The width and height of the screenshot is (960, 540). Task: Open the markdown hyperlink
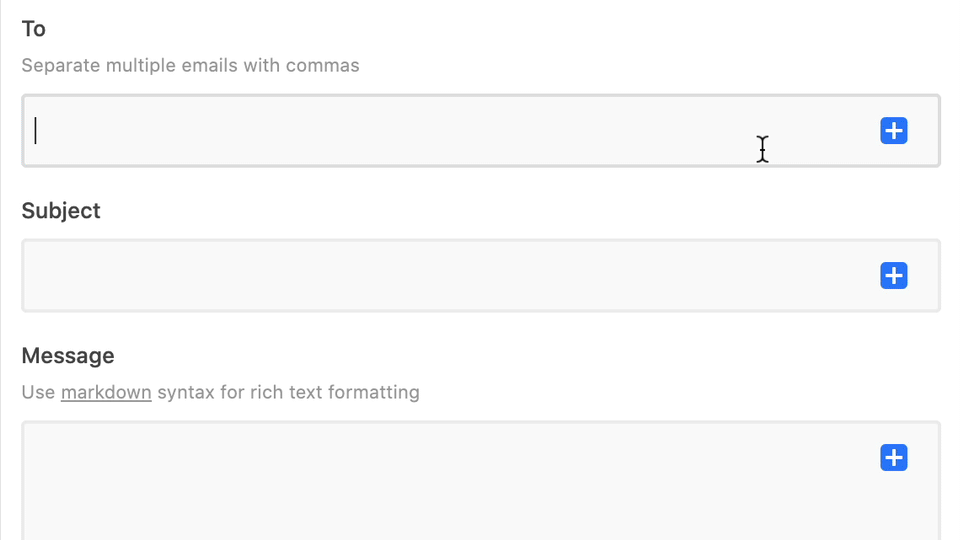(106, 392)
